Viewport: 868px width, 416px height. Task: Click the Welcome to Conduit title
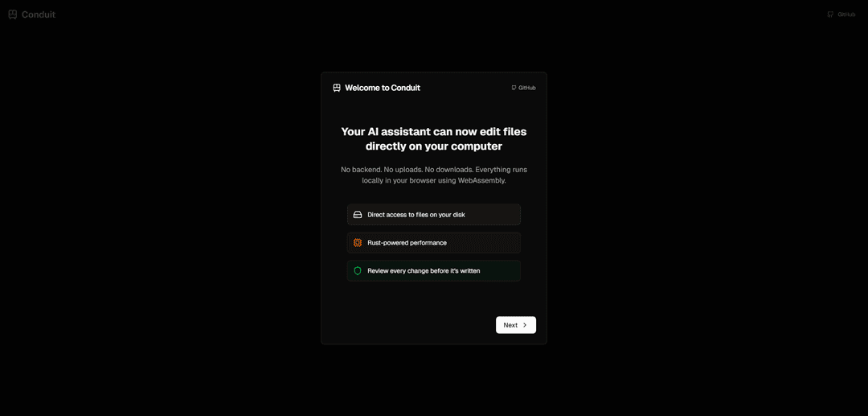click(x=383, y=88)
